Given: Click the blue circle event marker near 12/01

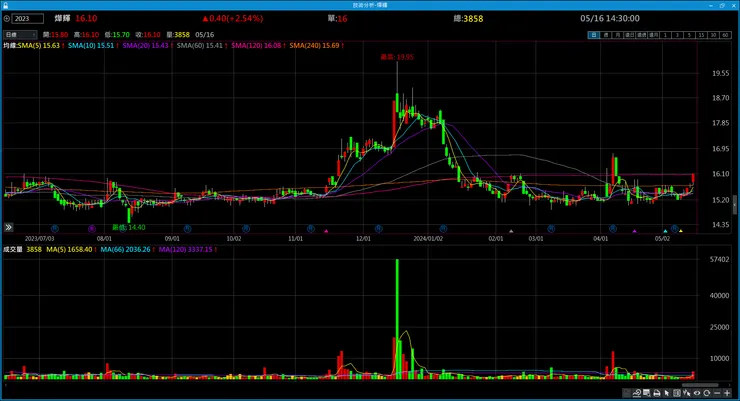Looking at the screenshot, I should pyautogui.click(x=378, y=229).
